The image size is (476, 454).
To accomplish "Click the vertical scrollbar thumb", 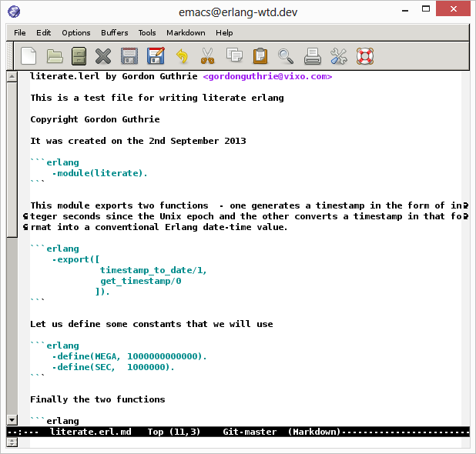I will coord(12,159).
